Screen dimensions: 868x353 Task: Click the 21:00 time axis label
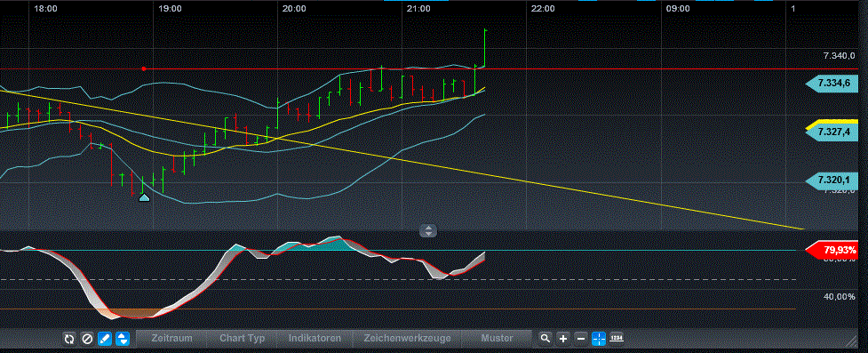418,9
